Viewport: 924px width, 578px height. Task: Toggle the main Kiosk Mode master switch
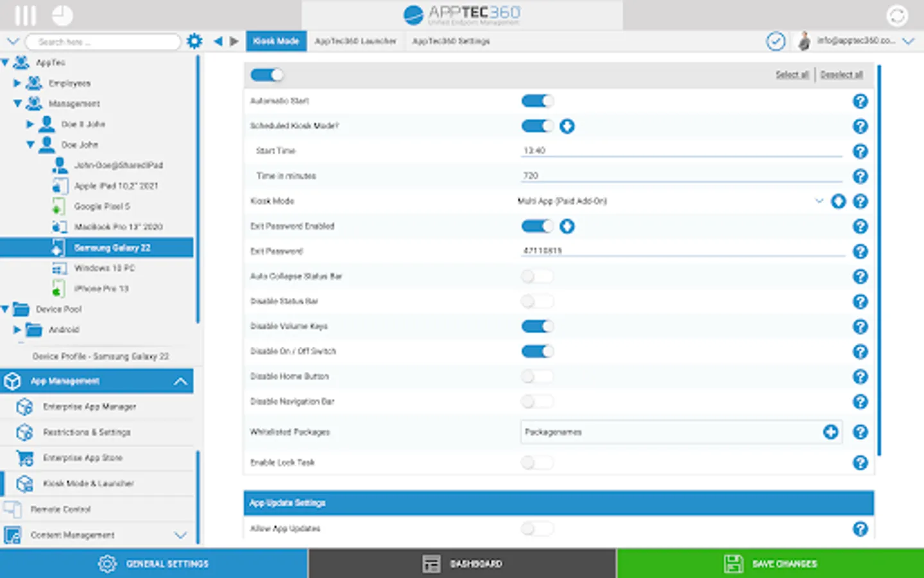[267, 74]
